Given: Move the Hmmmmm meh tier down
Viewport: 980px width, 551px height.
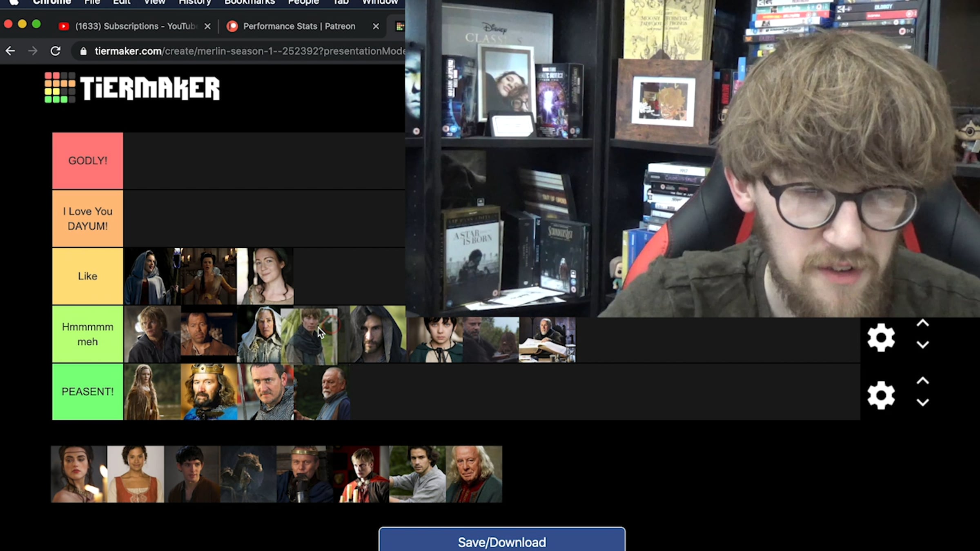Looking at the screenshot, I should (923, 345).
